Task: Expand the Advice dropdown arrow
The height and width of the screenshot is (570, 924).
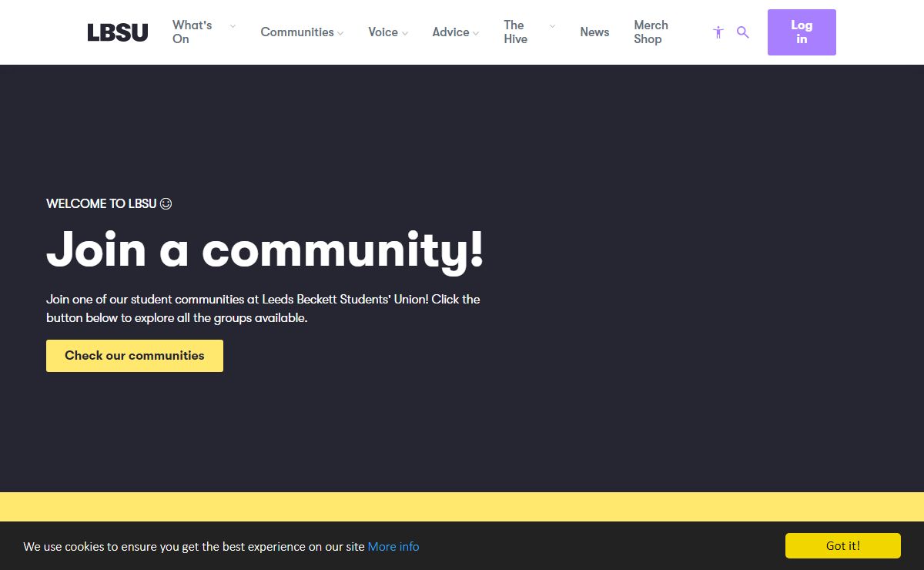Action: point(476,33)
